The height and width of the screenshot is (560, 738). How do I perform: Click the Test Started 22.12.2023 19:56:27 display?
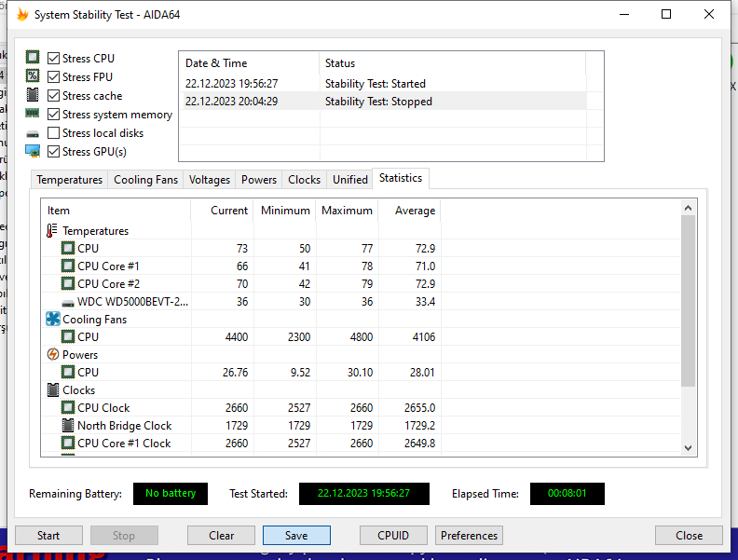(x=363, y=494)
